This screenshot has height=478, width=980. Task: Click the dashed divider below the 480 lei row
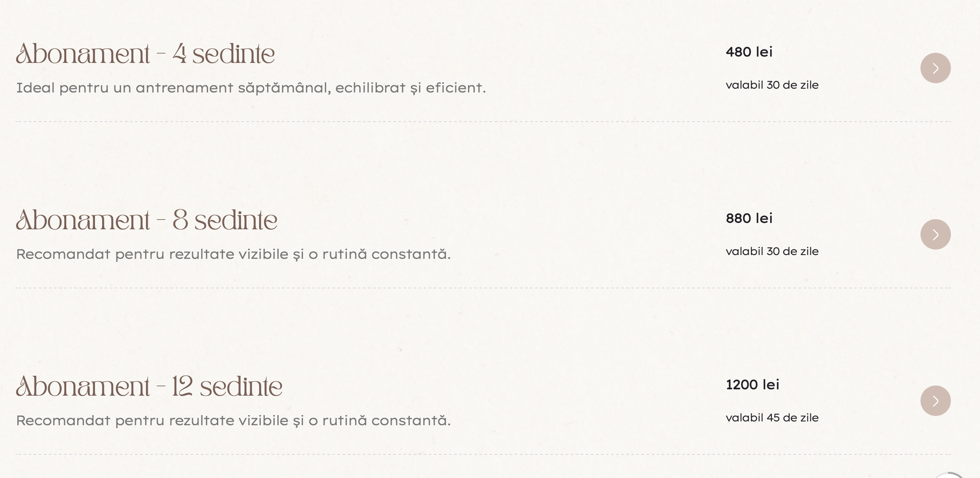tap(483, 122)
